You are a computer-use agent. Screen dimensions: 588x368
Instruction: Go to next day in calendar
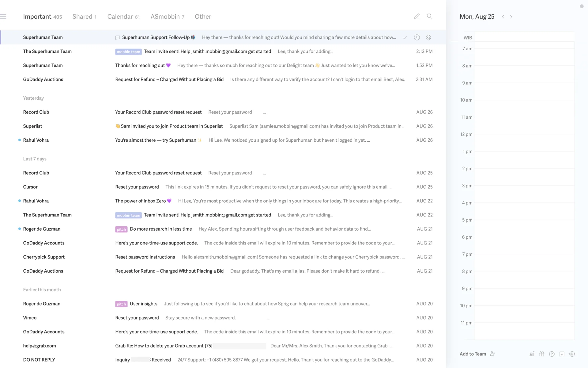pos(511,17)
